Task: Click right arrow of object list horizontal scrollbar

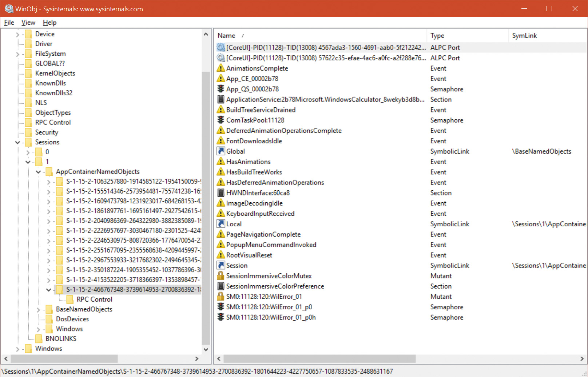Action: tap(582, 359)
